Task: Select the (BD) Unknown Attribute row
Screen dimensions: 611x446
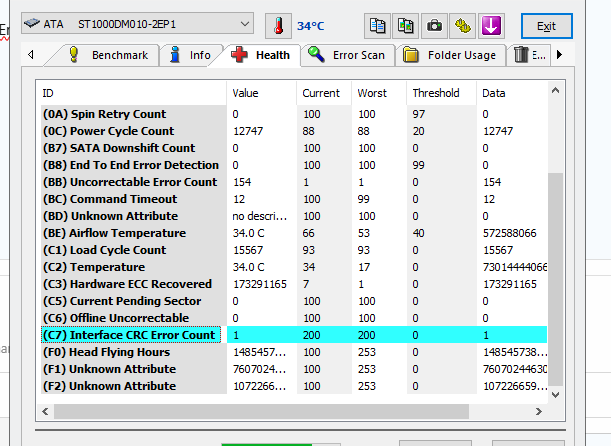Action: [294, 216]
